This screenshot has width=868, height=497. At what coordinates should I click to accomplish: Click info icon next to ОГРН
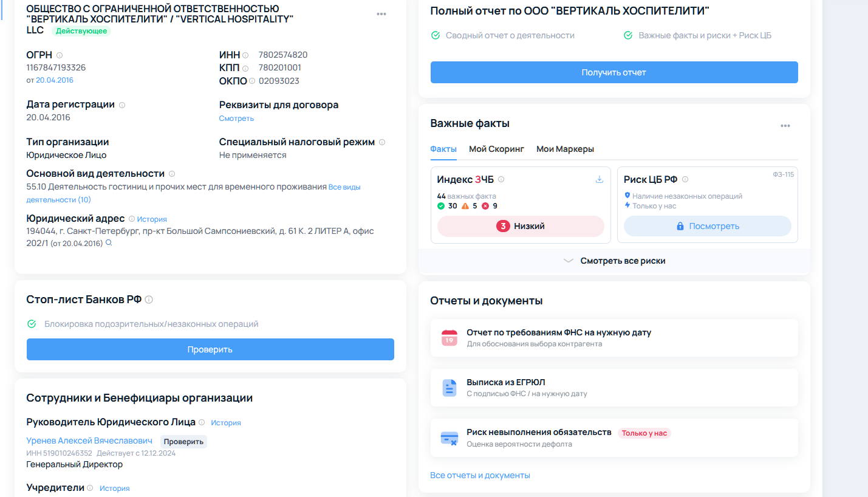(x=60, y=55)
